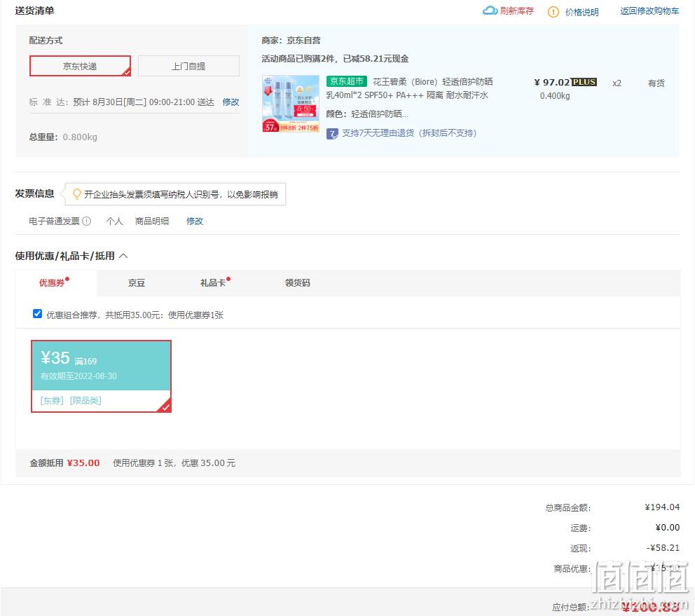Screen dimensions: 695x616
Task: Click 商品明细 invoice content text
Action: (x=152, y=221)
